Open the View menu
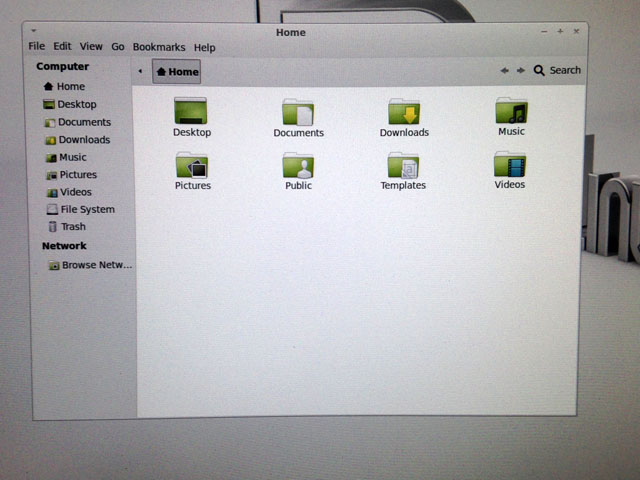Viewport: 640px width, 480px height. pos(91,47)
